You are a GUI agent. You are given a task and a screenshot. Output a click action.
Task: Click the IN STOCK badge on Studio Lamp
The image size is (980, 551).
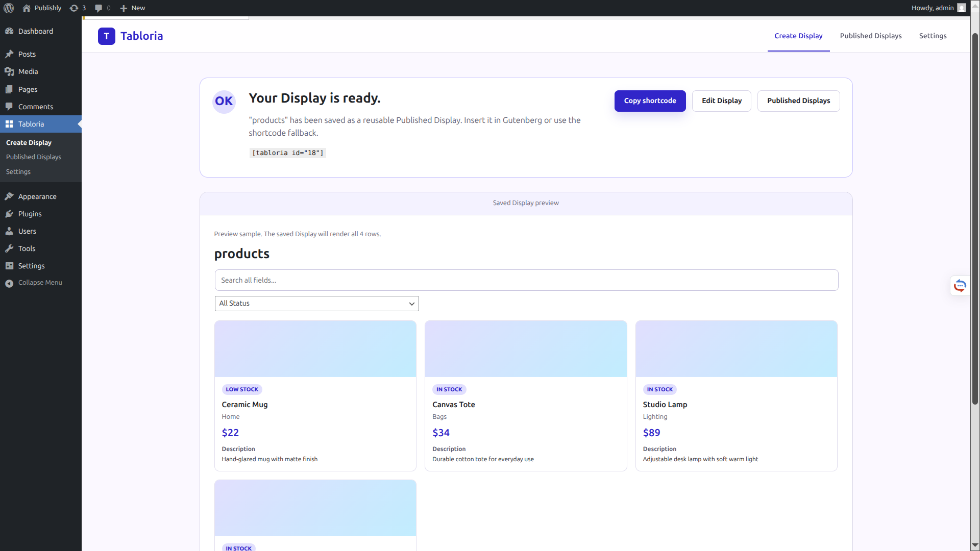[659, 389]
